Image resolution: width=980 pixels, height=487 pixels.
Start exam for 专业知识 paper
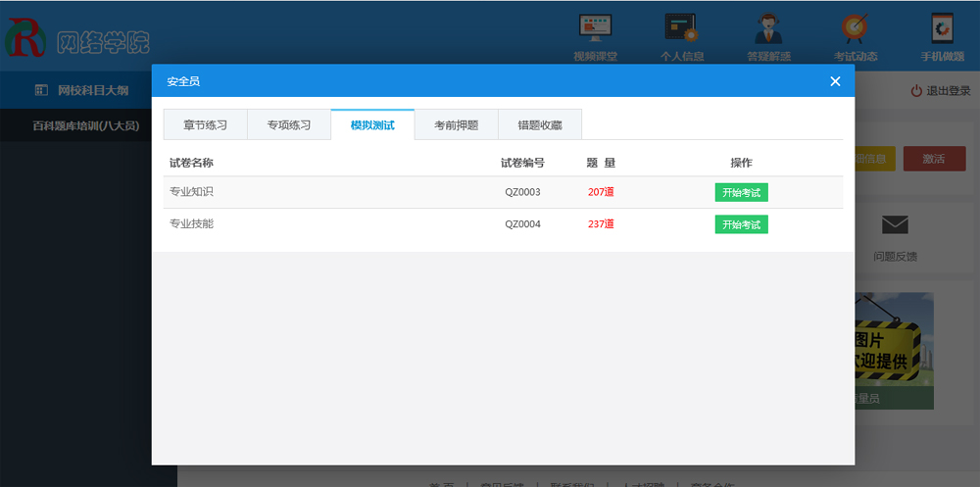741,193
